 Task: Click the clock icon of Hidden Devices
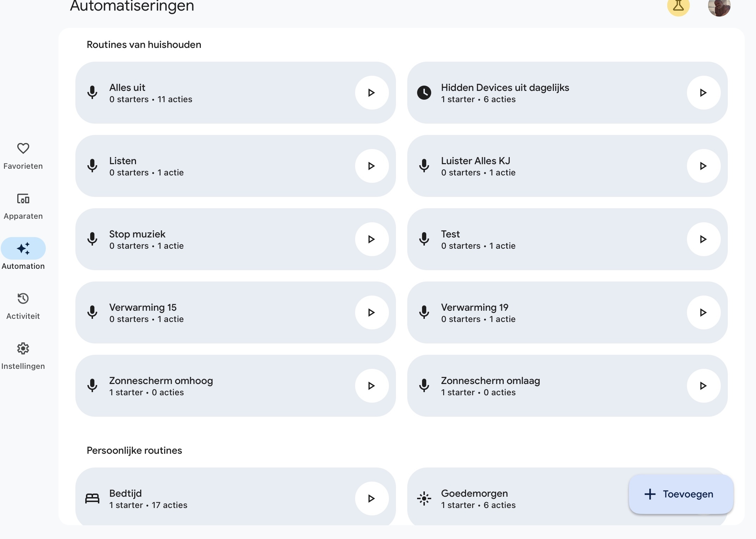click(424, 93)
